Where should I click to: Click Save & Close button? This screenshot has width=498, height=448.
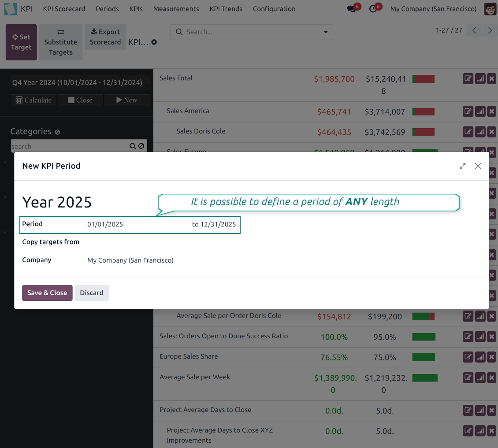point(47,293)
